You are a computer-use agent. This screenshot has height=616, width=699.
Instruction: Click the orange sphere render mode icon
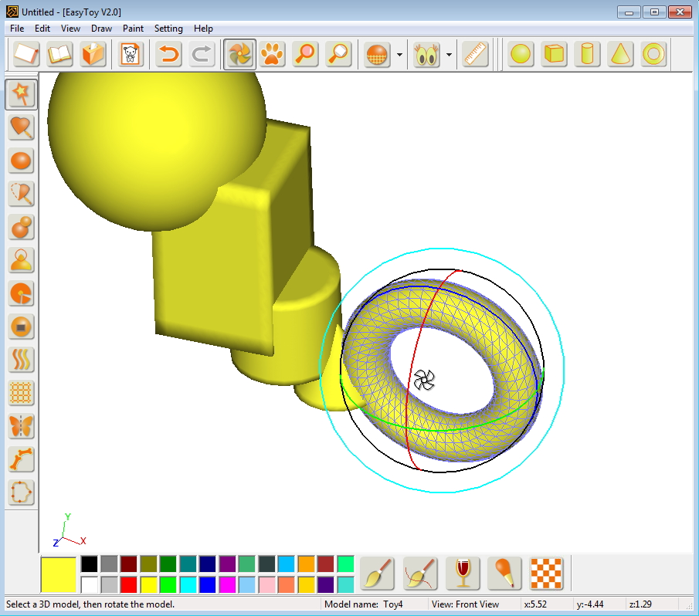click(377, 54)
